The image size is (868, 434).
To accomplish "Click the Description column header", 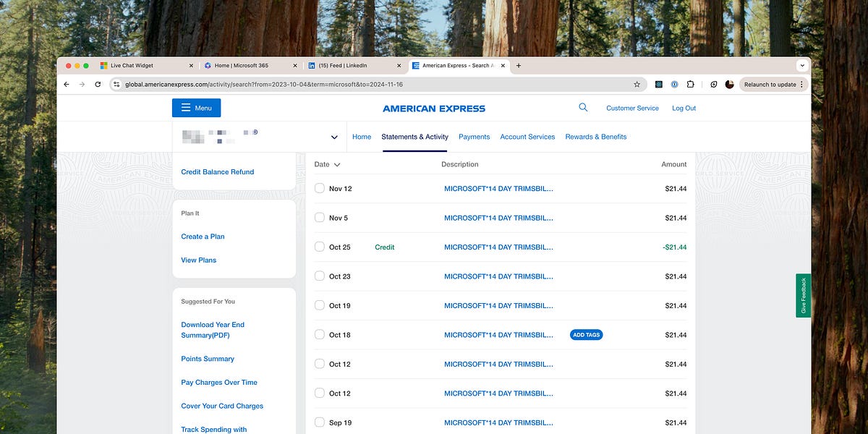I will [x=460, y=164].
